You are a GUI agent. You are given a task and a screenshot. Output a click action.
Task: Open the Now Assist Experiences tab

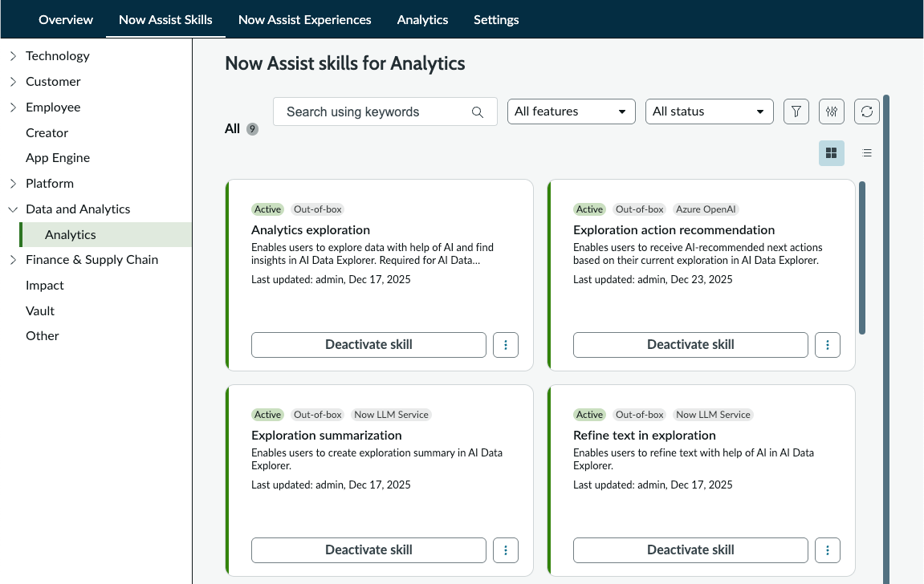305,19
